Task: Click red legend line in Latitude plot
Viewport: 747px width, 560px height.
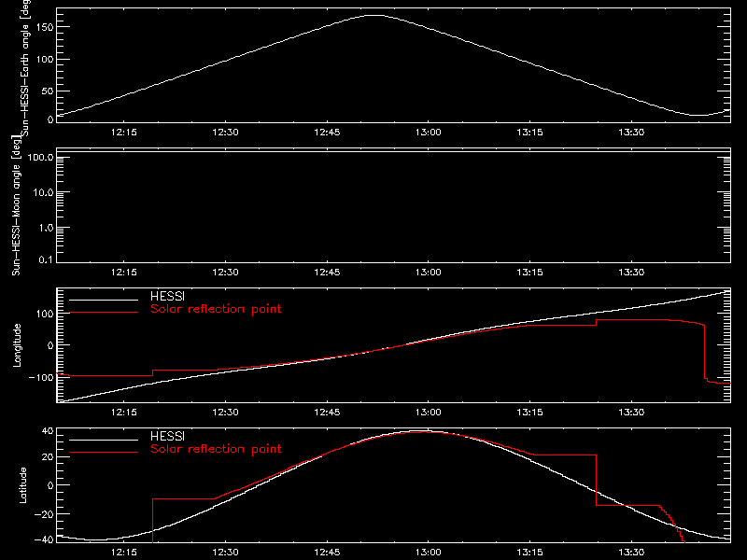Action: 104,453
